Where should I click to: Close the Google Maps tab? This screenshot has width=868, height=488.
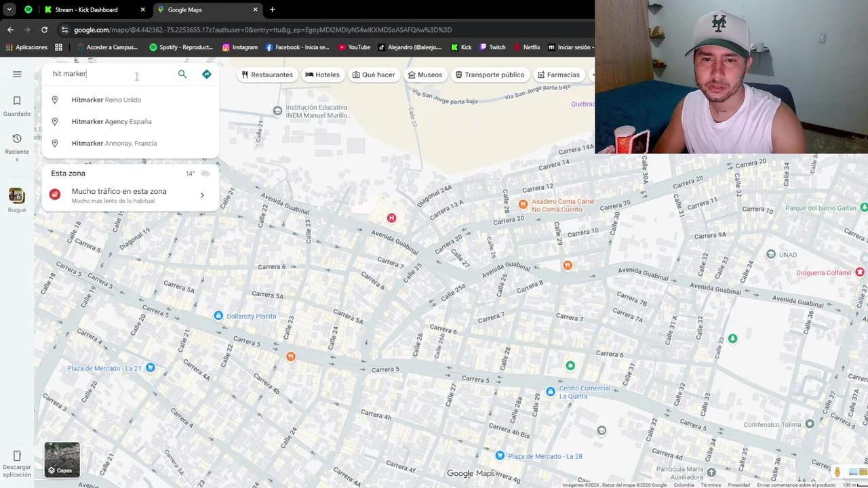click(x=255, y=9)
